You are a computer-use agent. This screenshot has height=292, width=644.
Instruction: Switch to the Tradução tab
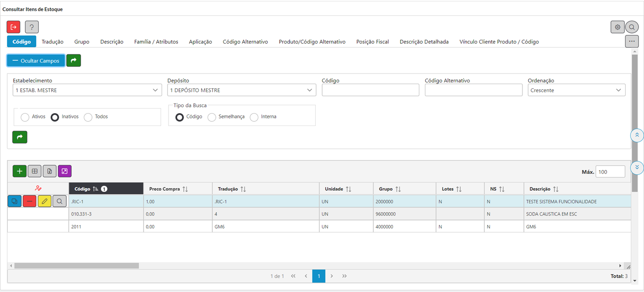coord(52,41)
